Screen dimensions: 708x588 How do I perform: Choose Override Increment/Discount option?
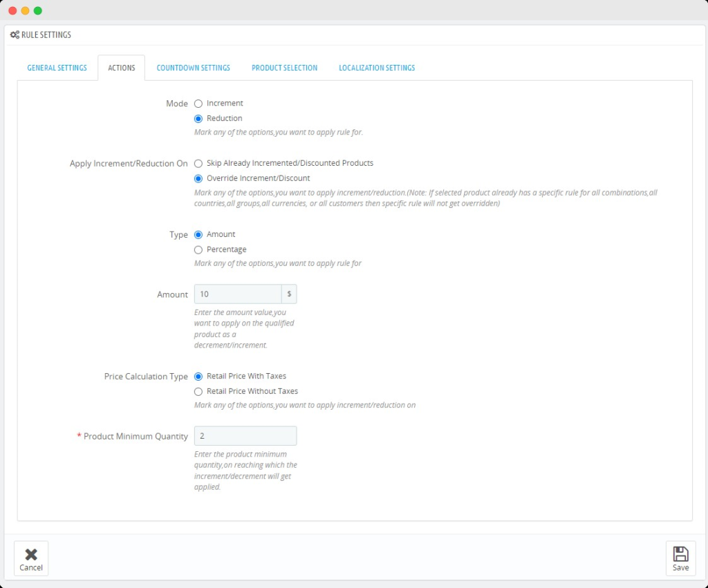(198, 178)
